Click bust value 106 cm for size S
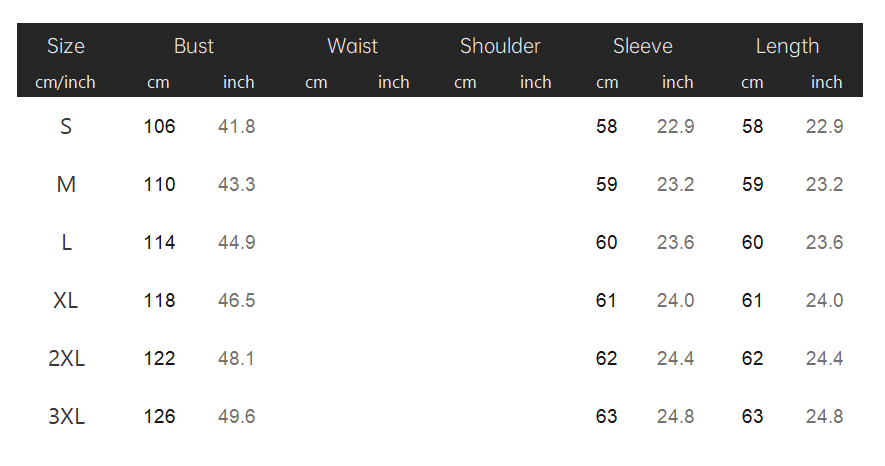The image size is (885, 466). (159, 127)
